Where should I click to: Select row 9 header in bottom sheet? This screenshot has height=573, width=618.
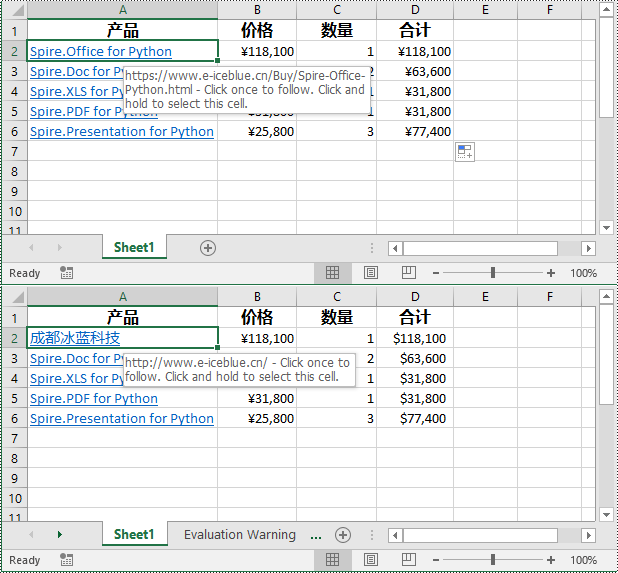point(15,478)
